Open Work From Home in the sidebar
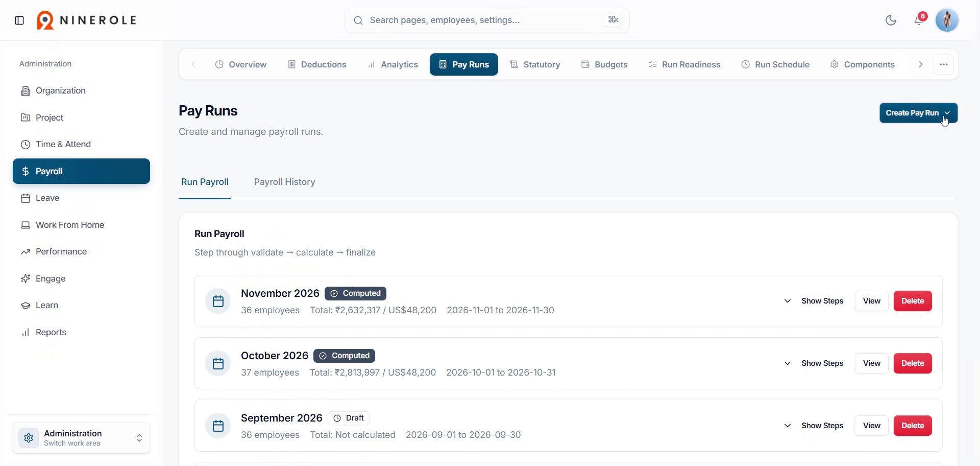This screenshot has width=980, height=466. pyautogui.click(x=81, y=225)
